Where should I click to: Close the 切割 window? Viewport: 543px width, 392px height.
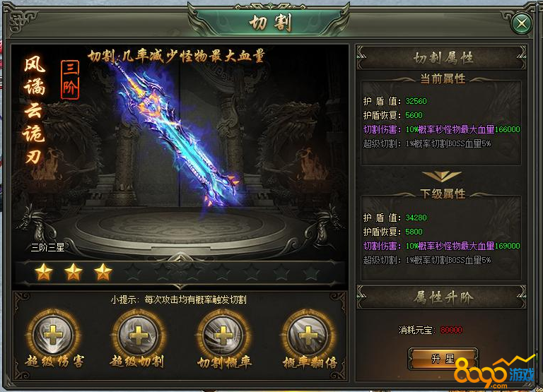(522, 23)
